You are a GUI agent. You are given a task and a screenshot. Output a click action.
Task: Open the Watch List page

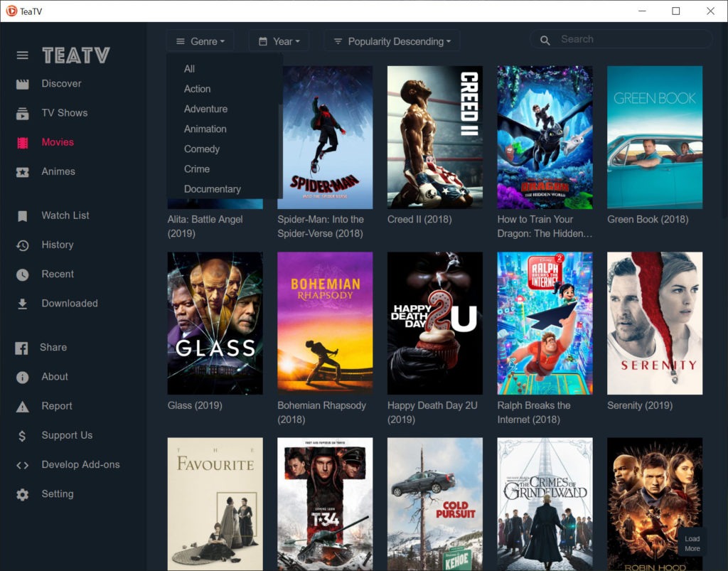pos(65,215)
